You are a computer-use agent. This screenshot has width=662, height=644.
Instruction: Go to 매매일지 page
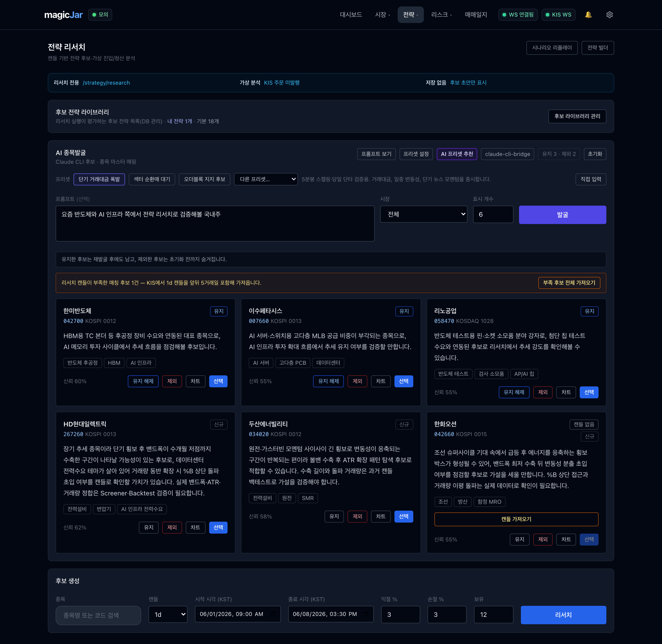[476, 14]
